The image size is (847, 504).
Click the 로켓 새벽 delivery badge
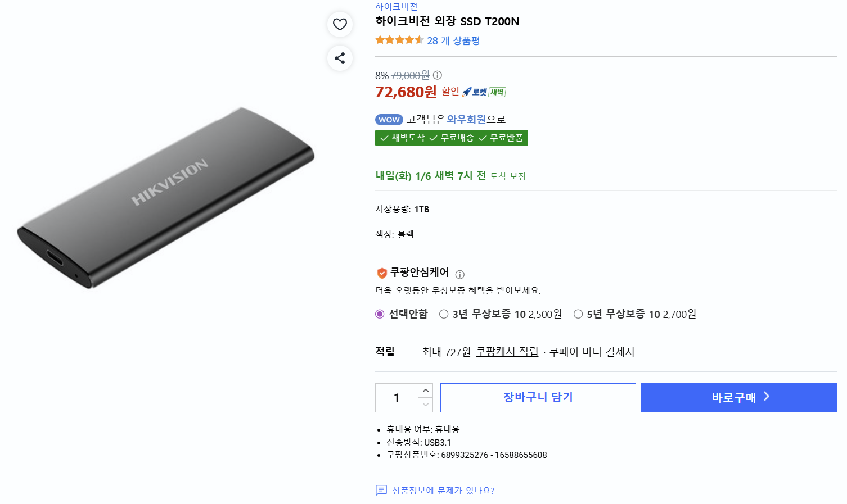(484, 92)
